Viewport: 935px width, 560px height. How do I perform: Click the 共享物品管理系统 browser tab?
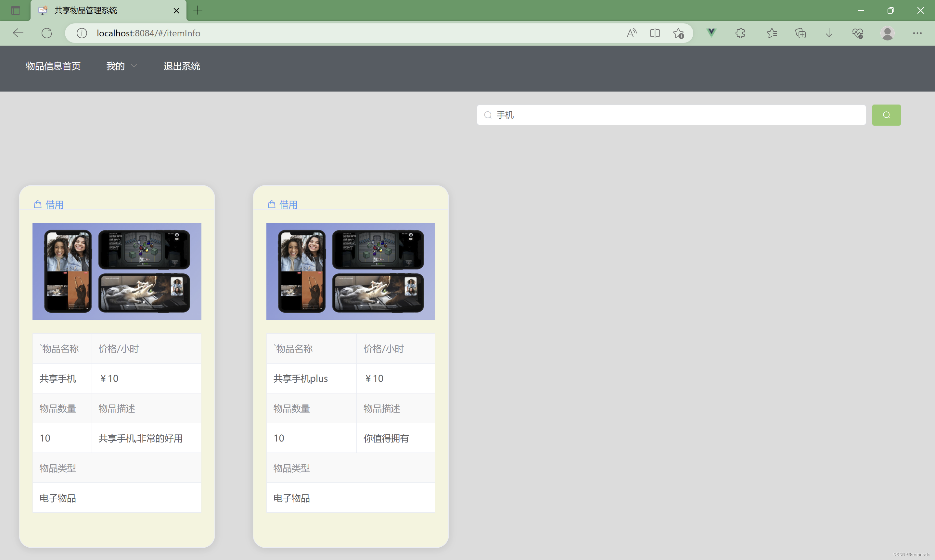[x=109, y=11]
